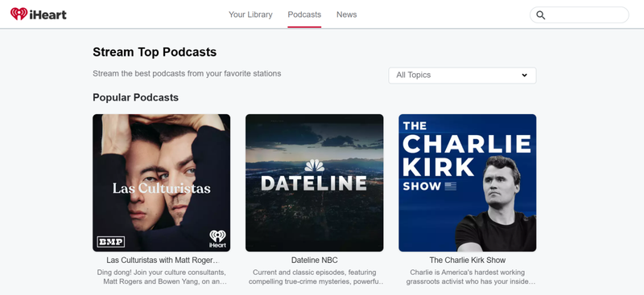Select the Podcasts tab
Image resolution: width=644 pixels, height=295 pixels.
pos(304,14)
